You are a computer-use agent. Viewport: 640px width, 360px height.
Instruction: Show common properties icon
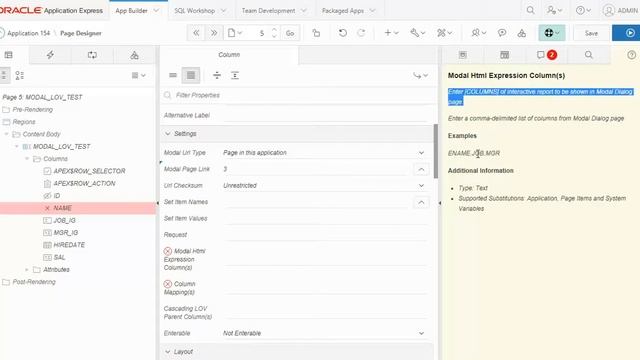[x=173, y=75]
